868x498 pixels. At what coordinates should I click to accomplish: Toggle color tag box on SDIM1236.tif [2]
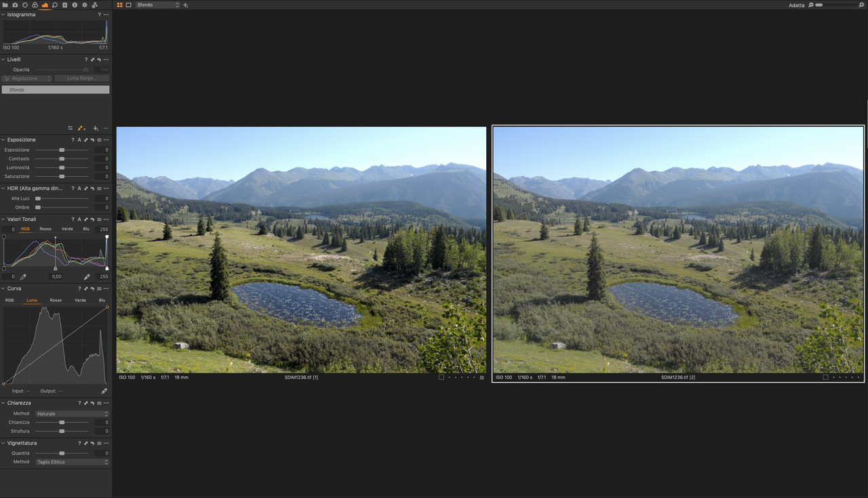point(825,377)
